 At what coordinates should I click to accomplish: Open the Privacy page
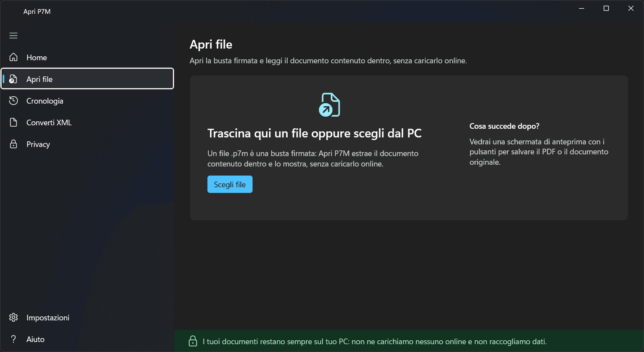pyautogui.click(x=87, y=144)
